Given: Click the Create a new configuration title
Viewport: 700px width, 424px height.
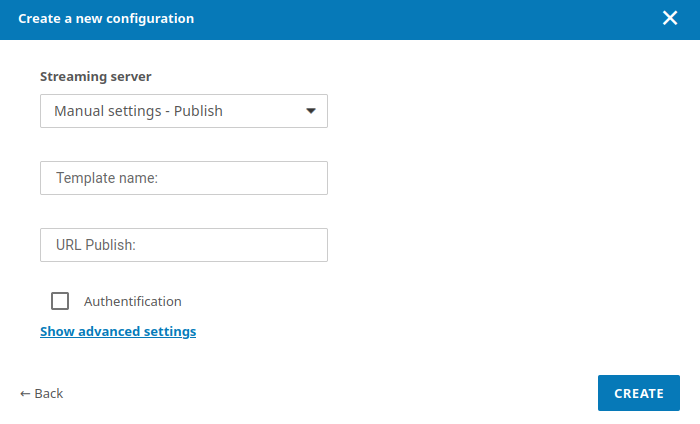Looking at the screenshot, I should point(106,18).
